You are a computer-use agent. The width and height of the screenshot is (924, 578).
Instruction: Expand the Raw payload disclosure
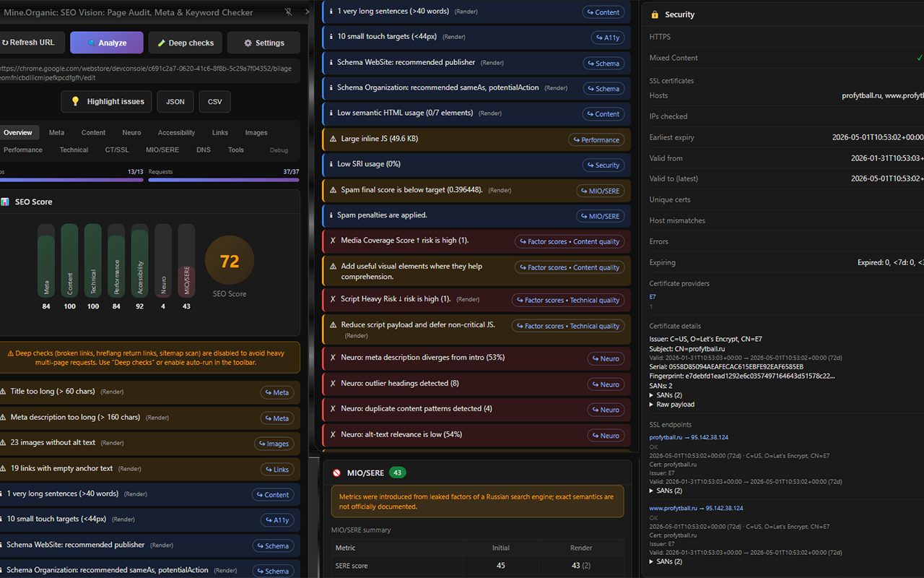[x=672, y=405]
